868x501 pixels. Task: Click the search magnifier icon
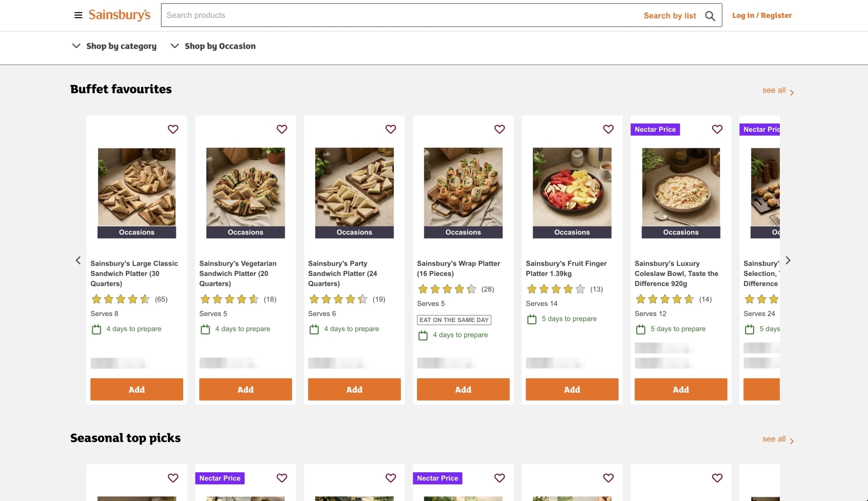710,16
